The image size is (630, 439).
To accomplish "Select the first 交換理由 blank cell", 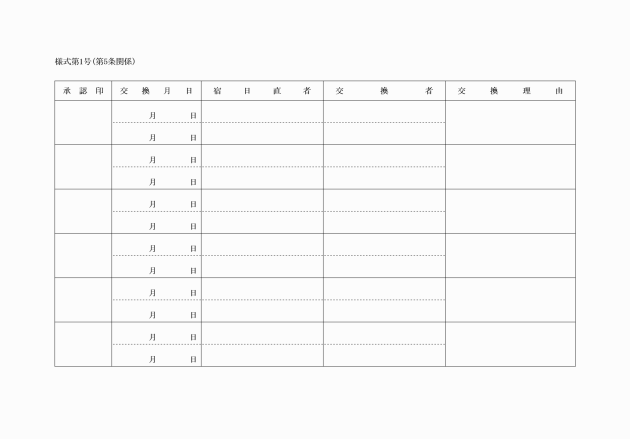I will pyautogui.click(x=510, y=123).
